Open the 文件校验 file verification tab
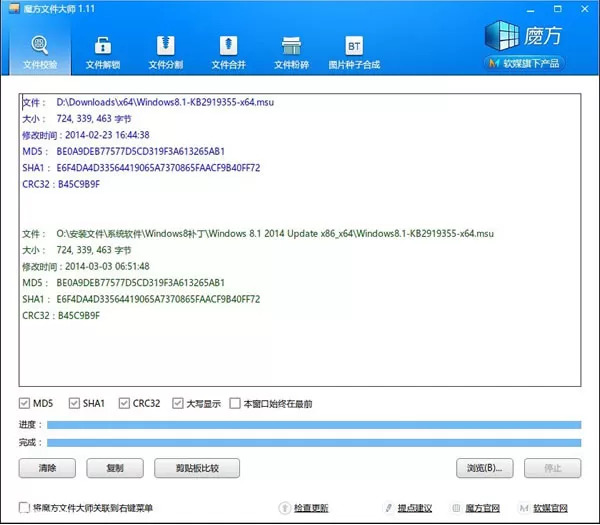This screenshot has width=600, height=525. pos(40,52)
